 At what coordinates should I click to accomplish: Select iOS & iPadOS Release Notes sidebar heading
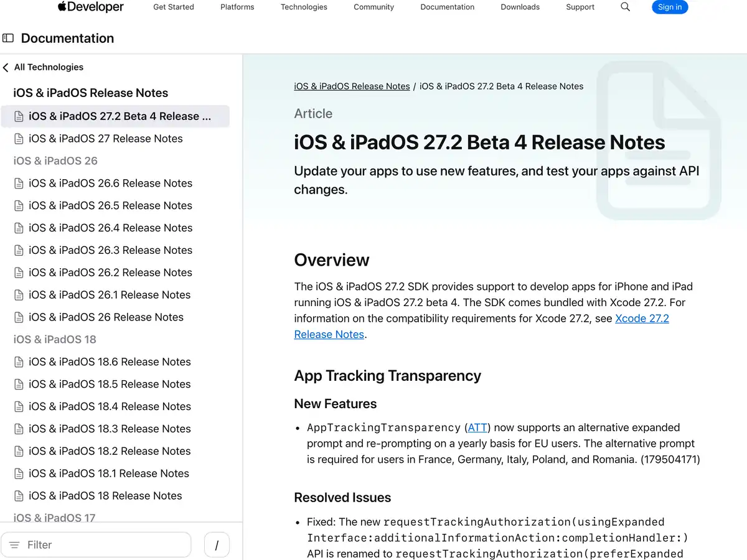pos(91,93)
